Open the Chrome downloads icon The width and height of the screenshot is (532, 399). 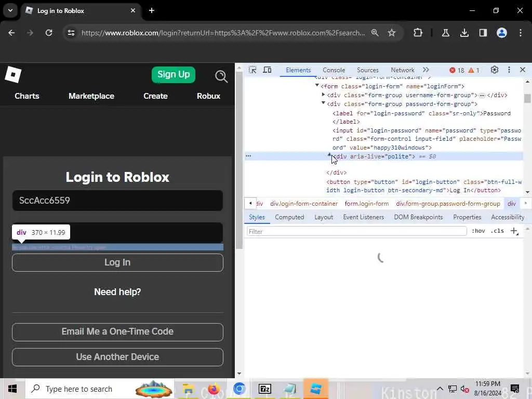[x=464, y=33]
